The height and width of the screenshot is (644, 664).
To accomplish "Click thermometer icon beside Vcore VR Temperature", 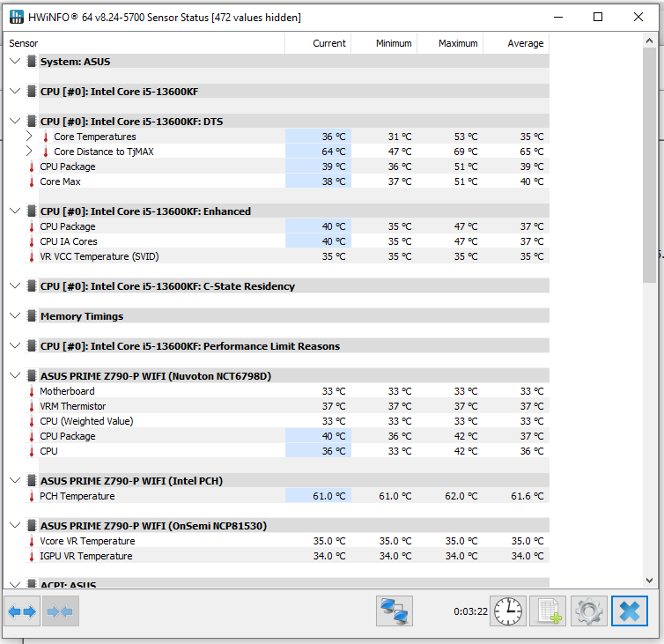I will 32,541.
